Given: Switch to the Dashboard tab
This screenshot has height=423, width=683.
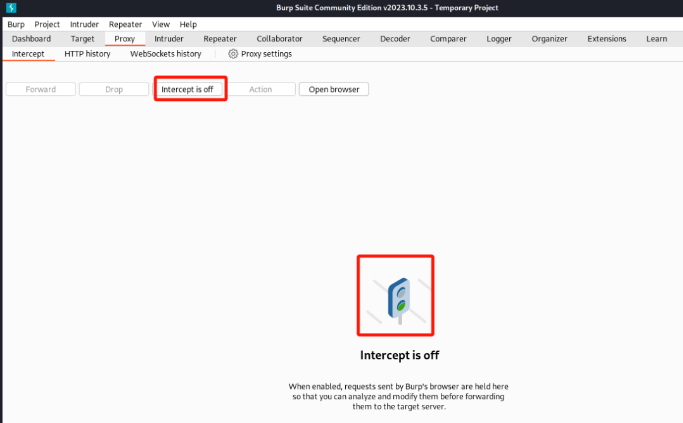Looking at the screenshot, I should pos(31,39).
